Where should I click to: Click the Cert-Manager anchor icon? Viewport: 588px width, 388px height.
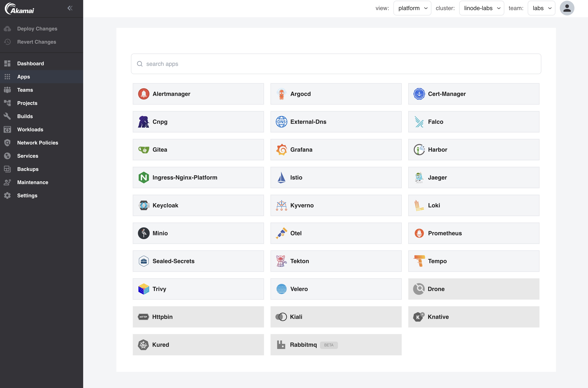tap(419, 94)
